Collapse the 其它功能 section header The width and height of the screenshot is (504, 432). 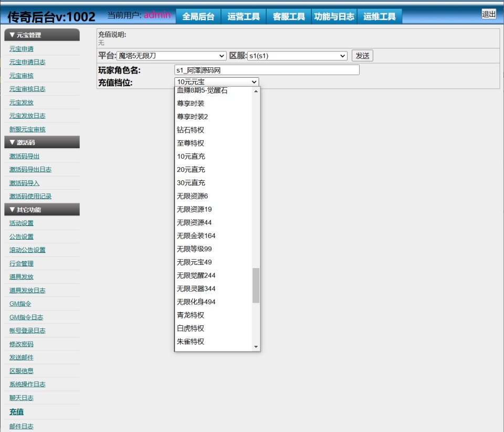coord(42,209)
